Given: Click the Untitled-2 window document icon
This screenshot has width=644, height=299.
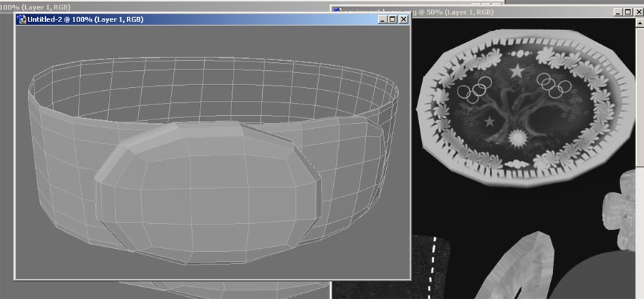Looking at the screenshot, I should tap(21, 19).
